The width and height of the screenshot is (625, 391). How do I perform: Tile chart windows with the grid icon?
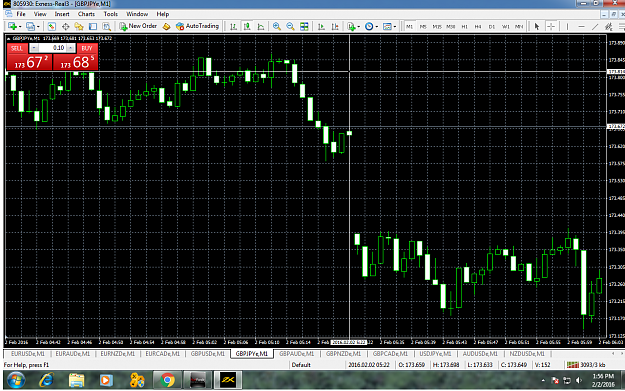pyautogui.click(x=304, y=26)
